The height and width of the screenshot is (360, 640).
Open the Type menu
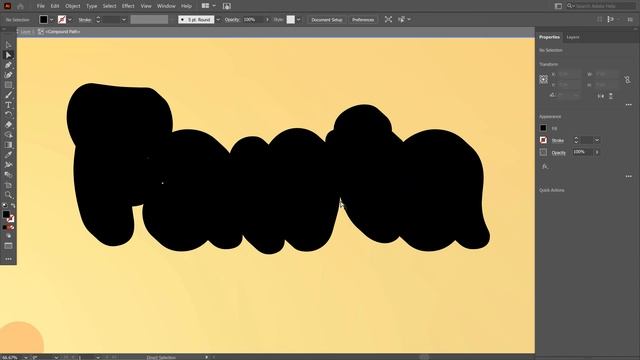coord(91,6)
